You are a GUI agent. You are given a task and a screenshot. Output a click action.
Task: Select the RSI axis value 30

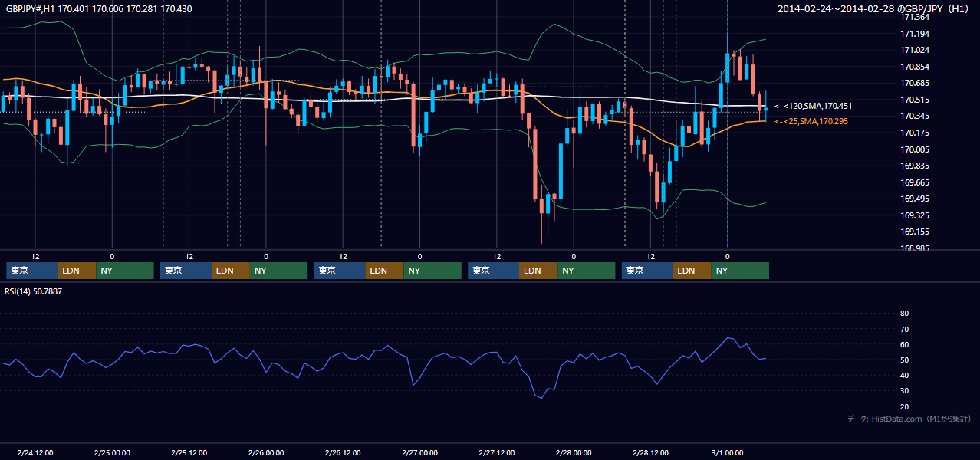(x=904, y=391)
